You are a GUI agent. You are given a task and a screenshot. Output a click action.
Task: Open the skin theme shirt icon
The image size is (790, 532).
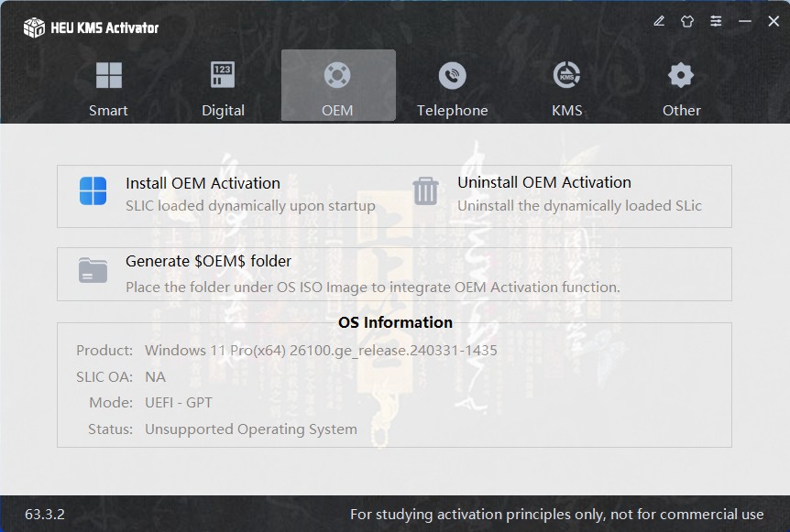(x=687, y=21)
